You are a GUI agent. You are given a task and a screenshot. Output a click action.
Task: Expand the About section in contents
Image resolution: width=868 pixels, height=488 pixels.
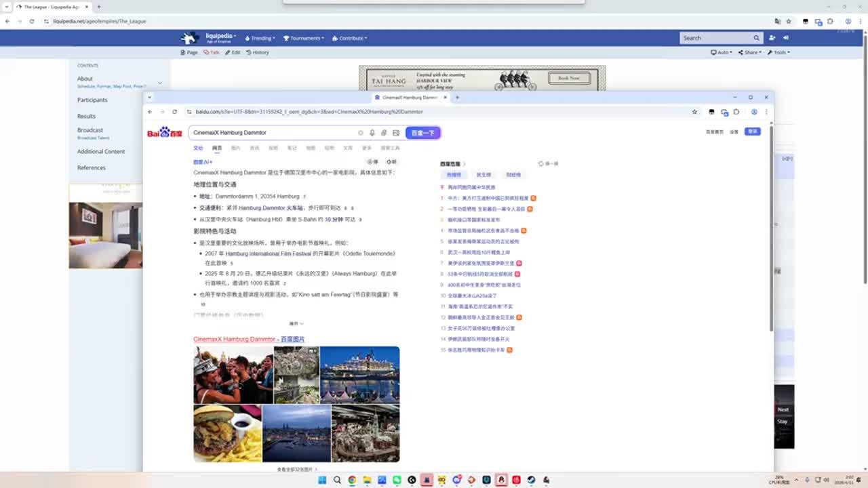click(160, 83)
